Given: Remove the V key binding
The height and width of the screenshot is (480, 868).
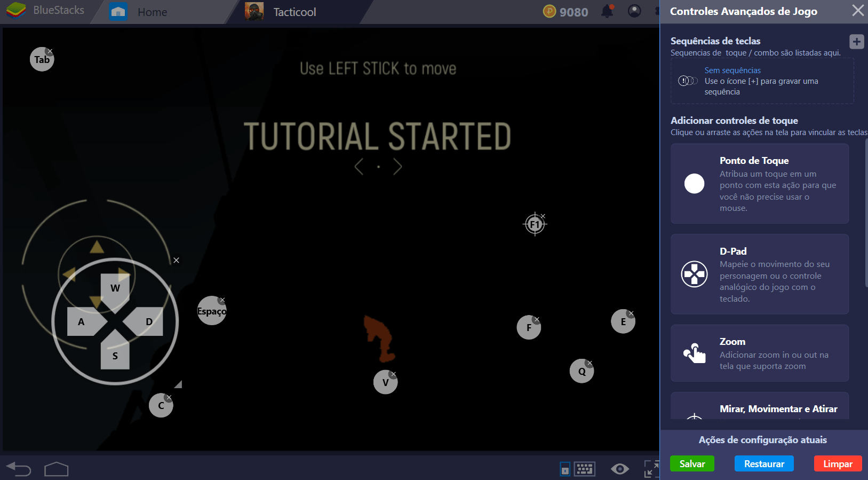Looking at the screenshot, I should point(393,374).
